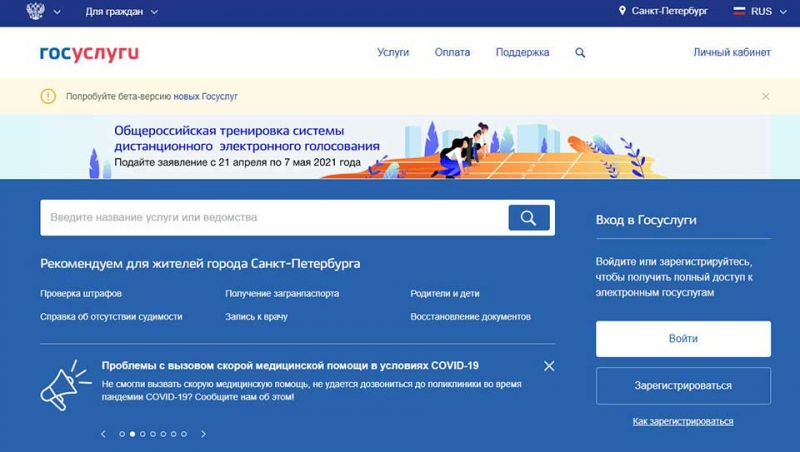800x452 pixels.
Task: Open the COVID-19 ambulance problems headline
Action: click(290, 365)
